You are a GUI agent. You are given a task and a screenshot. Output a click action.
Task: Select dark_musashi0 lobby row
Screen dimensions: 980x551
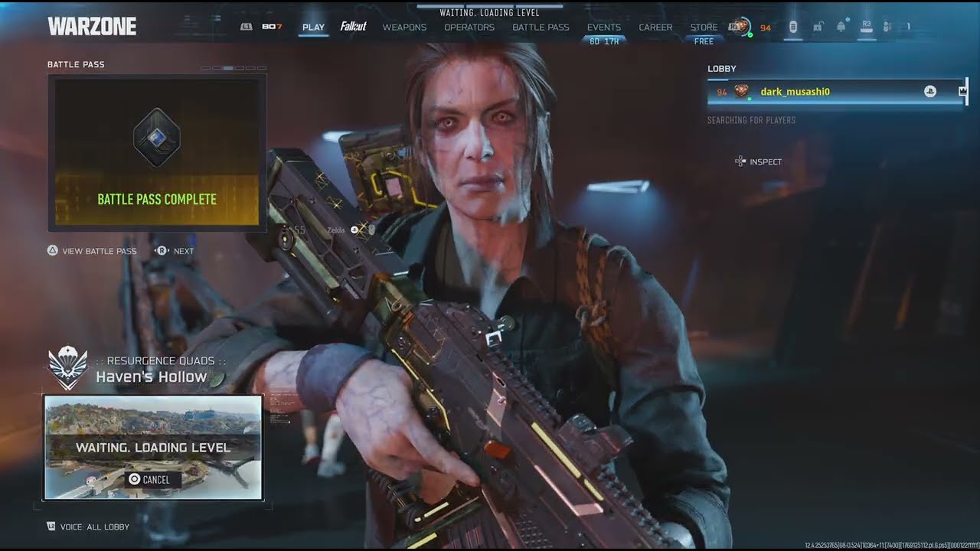[x=836, y=92]
